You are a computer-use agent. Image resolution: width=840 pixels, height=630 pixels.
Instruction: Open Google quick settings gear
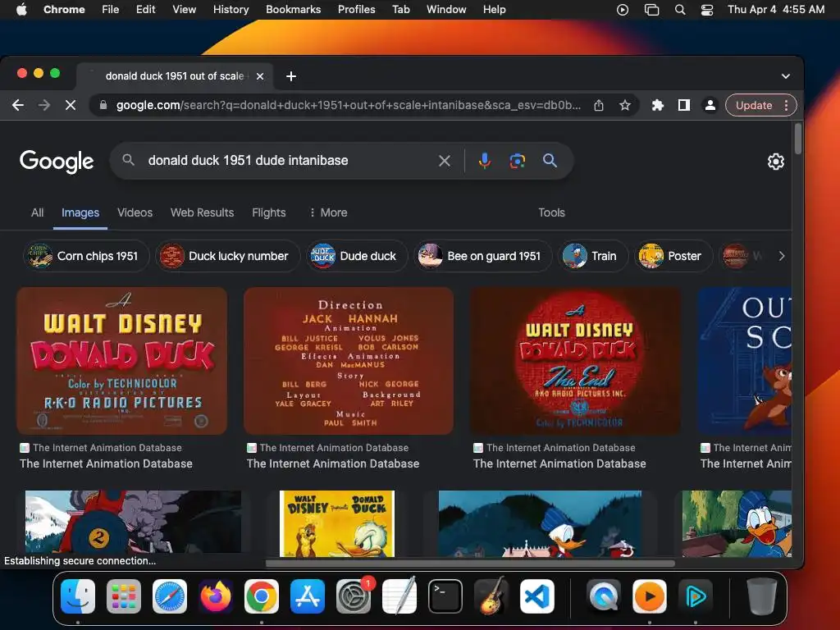coord(775,162)
